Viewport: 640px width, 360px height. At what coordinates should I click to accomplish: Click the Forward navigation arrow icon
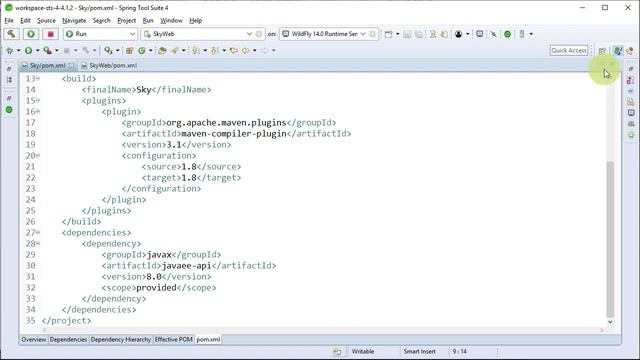(x=264, y=51)
